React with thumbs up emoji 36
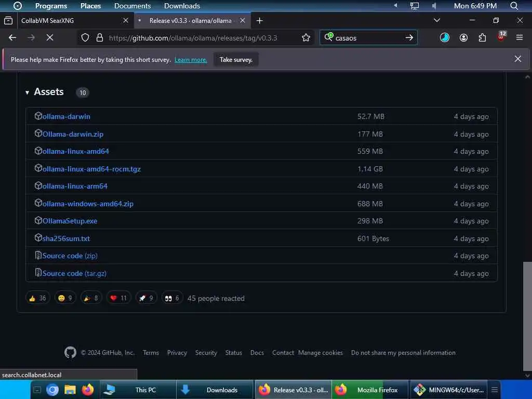The width and height of the screenshot is (532, 399). click(x=37, y=298)
